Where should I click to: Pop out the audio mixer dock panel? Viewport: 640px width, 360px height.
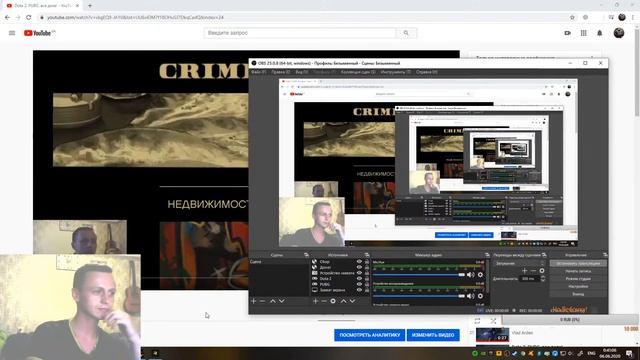[x=487, y=255]
